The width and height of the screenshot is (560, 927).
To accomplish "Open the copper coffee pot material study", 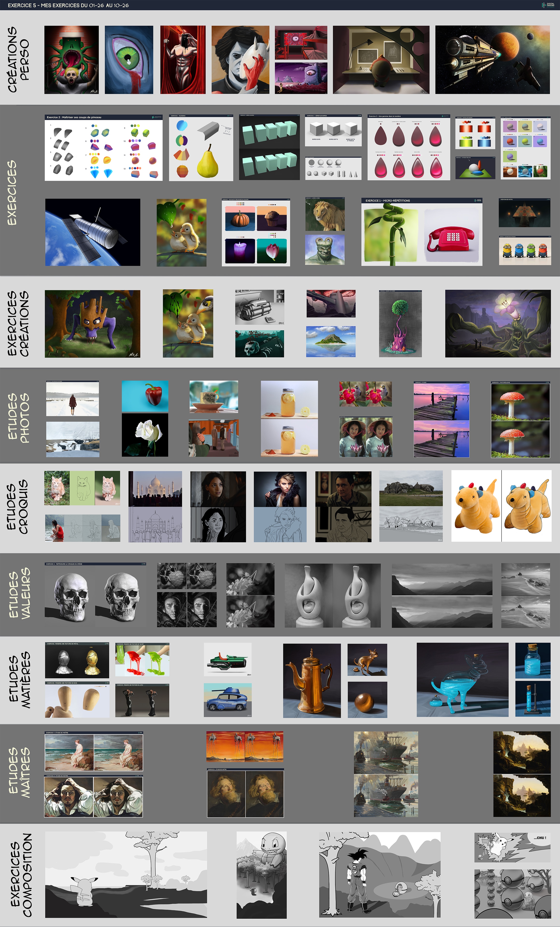I will coord(312,681).
